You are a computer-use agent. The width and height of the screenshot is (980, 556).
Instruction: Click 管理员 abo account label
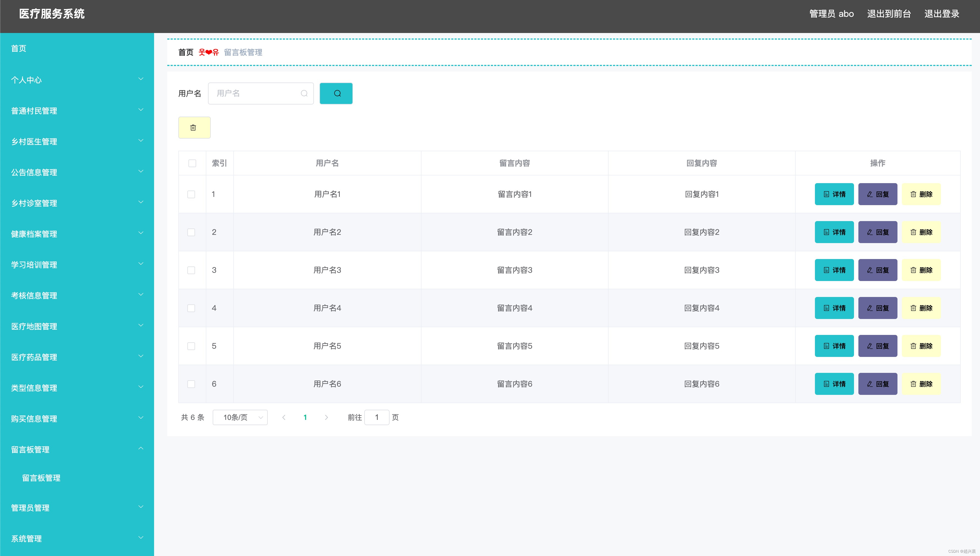831,14
